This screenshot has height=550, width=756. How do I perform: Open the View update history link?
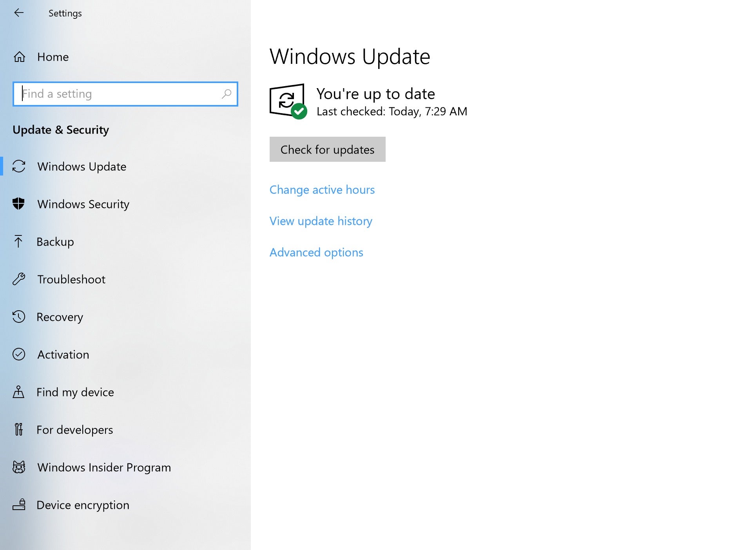pos(321,220)
